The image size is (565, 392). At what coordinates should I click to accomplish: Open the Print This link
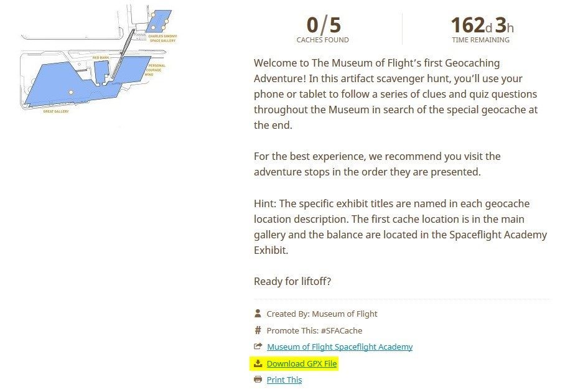click(284, 380)
